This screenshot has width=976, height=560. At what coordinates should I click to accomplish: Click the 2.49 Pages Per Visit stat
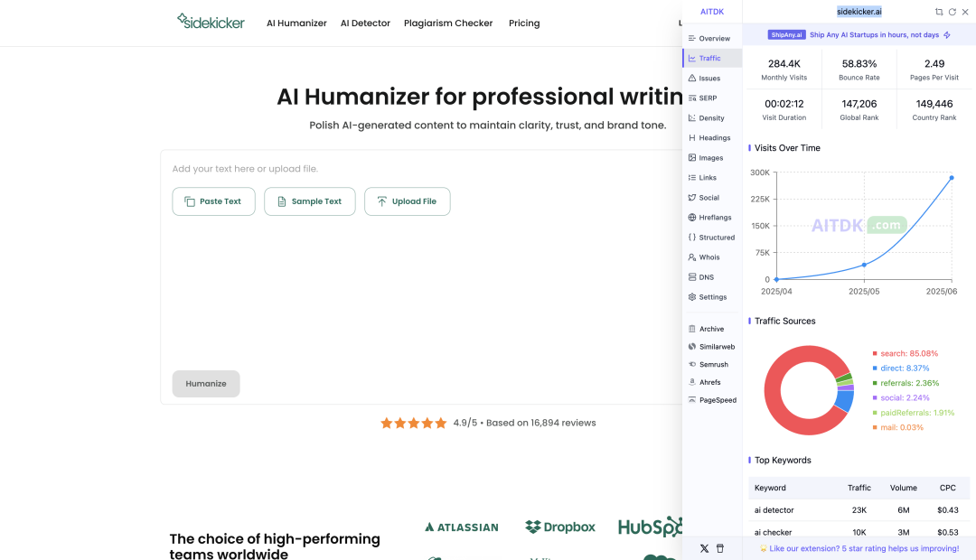(934, 69)
